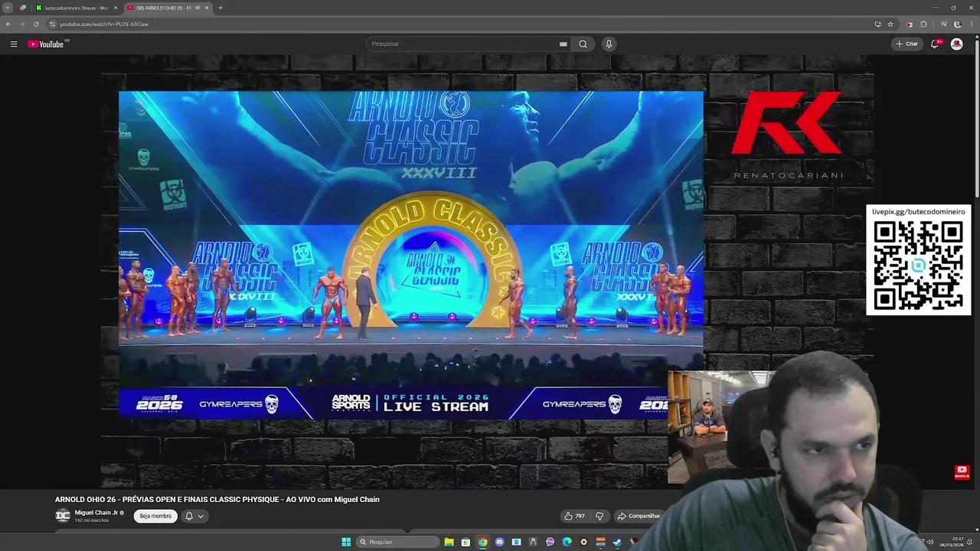Open YouTube notifications bell
This screenshot has width=980, height=551.
click(935, 44)
